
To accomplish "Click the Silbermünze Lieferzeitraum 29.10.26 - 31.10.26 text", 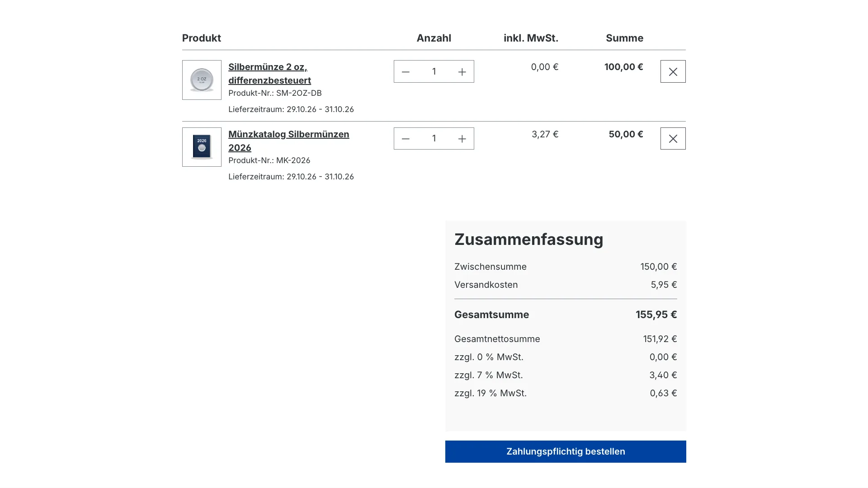I will pyautogui.click(x=291, y=109).
